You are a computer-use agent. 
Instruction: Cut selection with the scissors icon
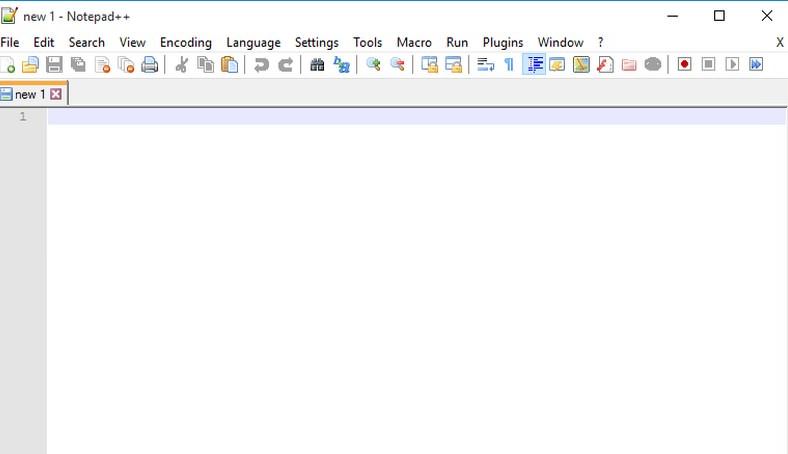coord(181,64)
